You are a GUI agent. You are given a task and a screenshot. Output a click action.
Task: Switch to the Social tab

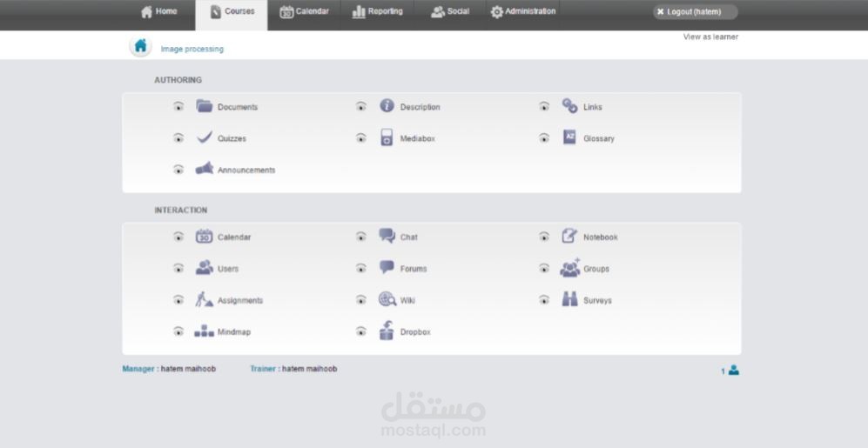450,11
